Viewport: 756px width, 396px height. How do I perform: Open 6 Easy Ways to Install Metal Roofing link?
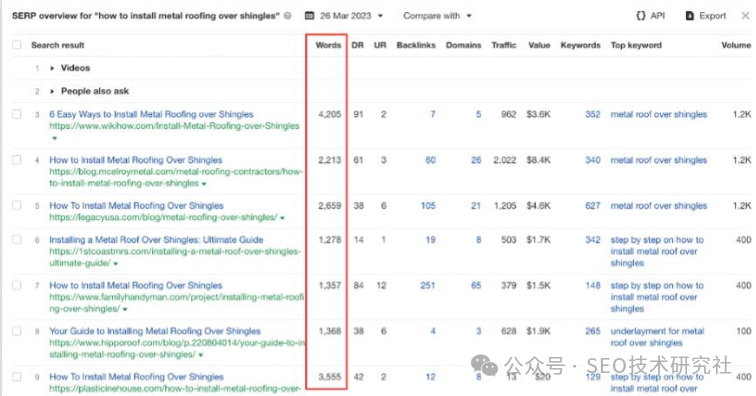151,114
